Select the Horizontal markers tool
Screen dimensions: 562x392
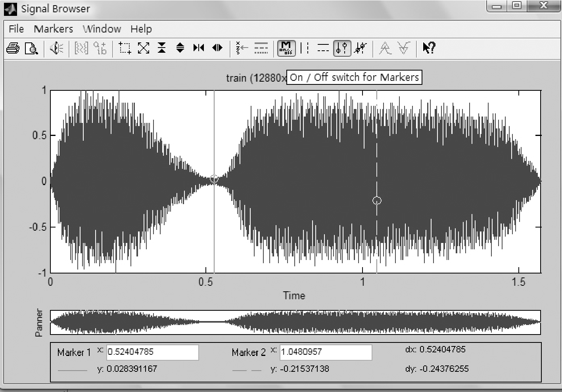(323, 48)
